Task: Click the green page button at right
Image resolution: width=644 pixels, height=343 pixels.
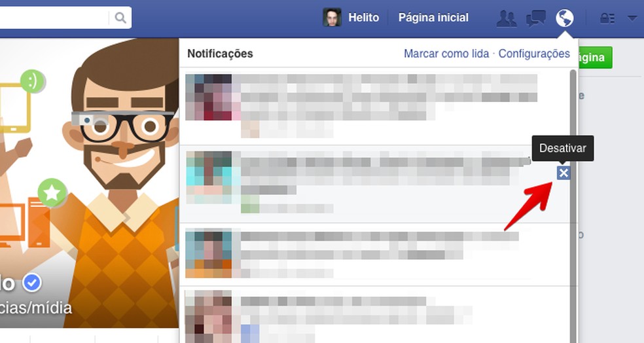Action: tap(595, 57)
